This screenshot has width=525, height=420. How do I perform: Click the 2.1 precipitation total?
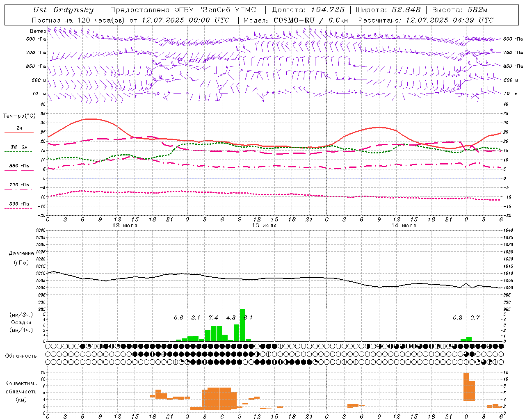point(196,317)
